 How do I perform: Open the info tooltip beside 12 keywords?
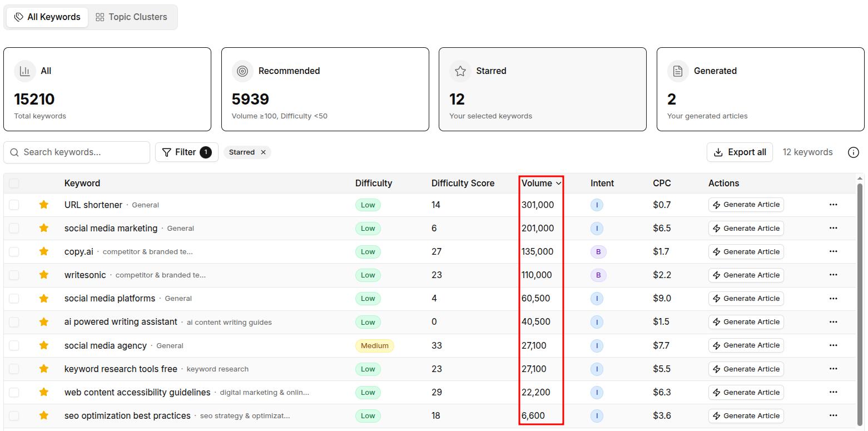854,152
